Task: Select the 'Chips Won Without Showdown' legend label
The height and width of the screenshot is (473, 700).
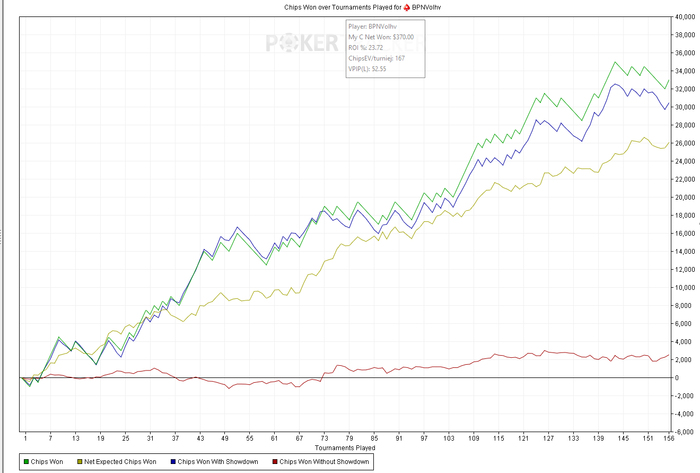Action: click(324, 462)
